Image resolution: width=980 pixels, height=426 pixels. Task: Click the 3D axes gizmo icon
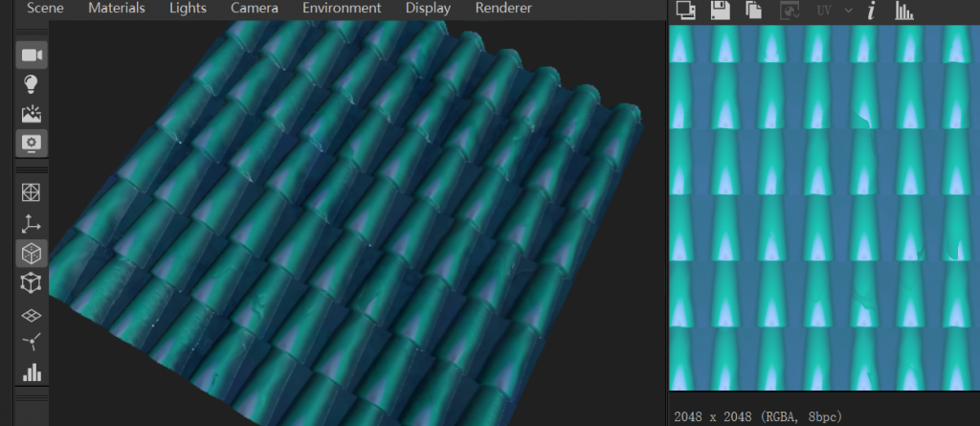click(x=33, y=223)
